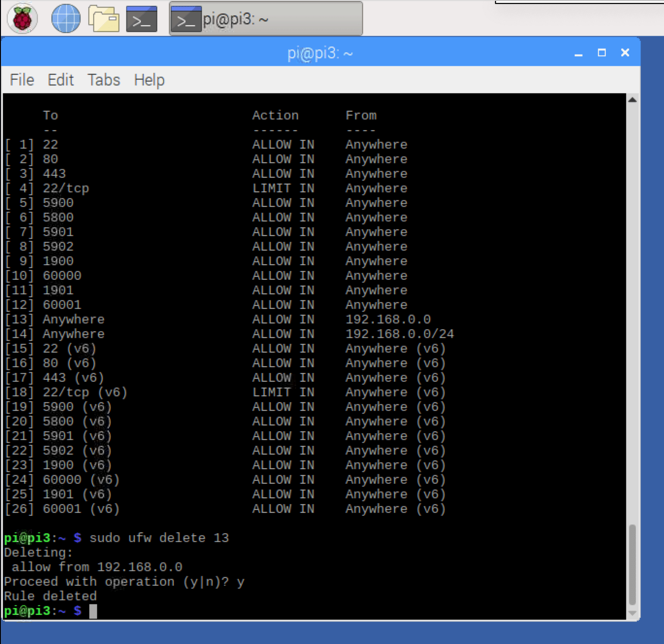
Task: Place cursor at the final command prompt
Action: 93,611
